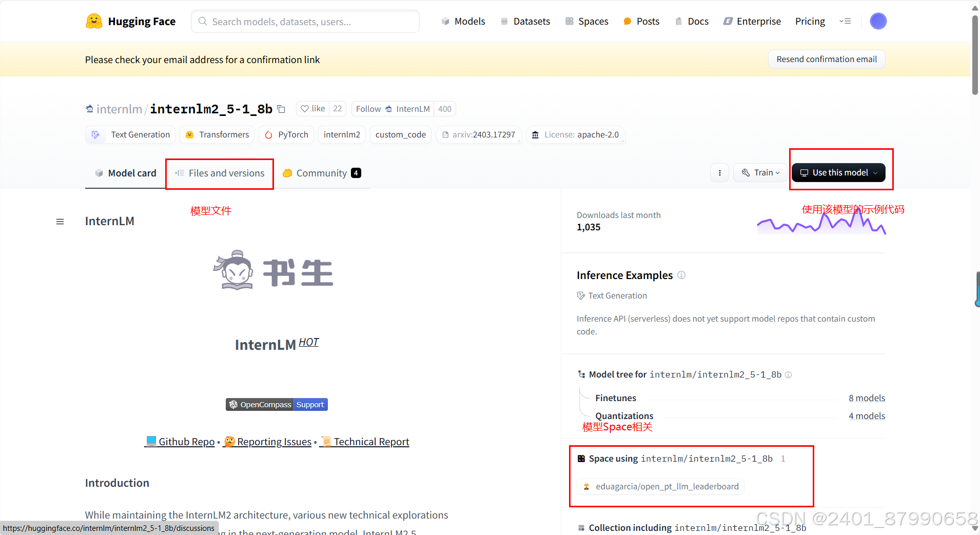Click the search magnifier icon
Image resolution: width=980 pixels, height=535 pixels.
203,22
